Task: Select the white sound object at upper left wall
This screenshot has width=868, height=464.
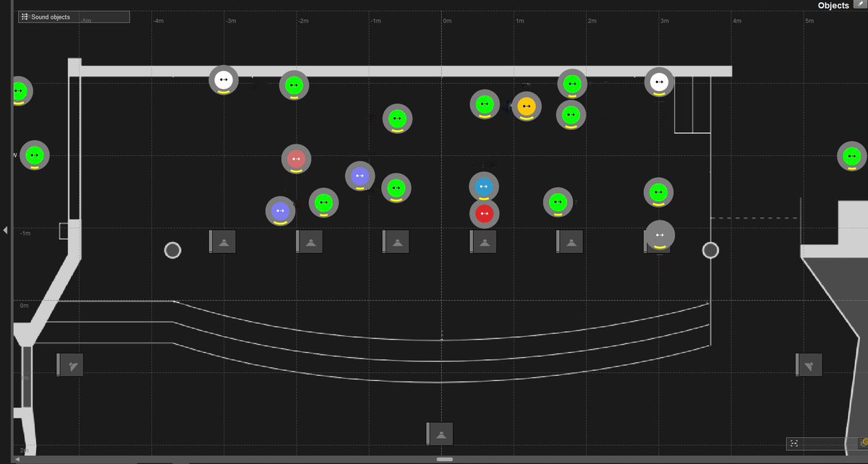Action: click(224, 80)
